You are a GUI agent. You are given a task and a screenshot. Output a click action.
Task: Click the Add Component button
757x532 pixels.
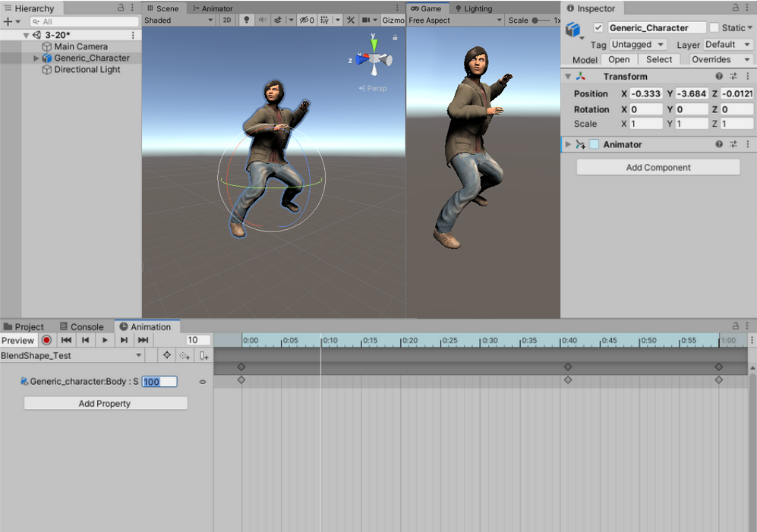(x=658, y=168)
